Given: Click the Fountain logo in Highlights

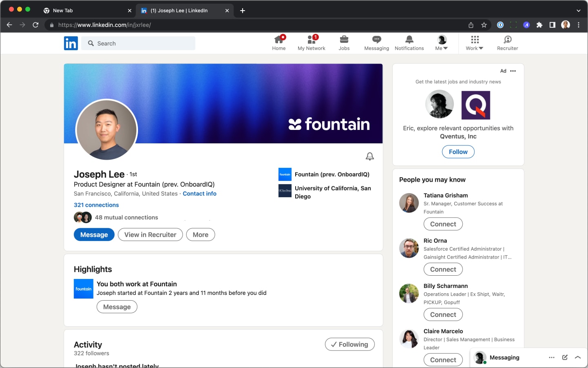Looking at the screenshot, I should coord(84,289).
